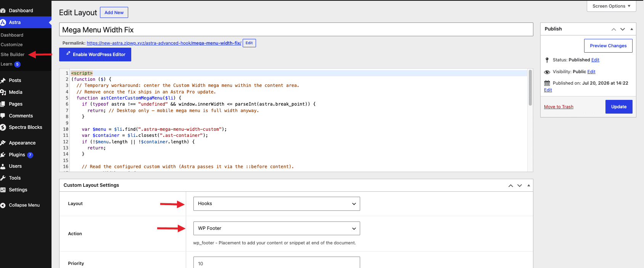Image resolution: width=644 pixels, height=268 pixels.
Task: Click the permalink Edit button
Action: (x=249, y=43)
